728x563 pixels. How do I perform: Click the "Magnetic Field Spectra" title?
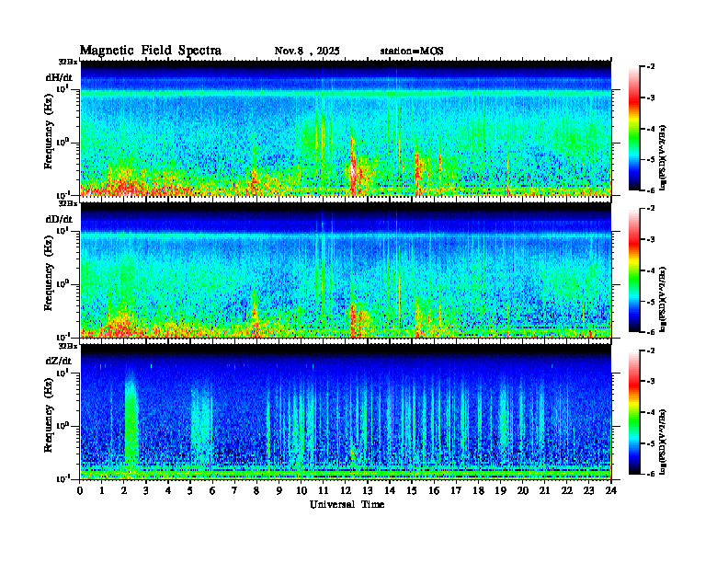tap(151, 51)
